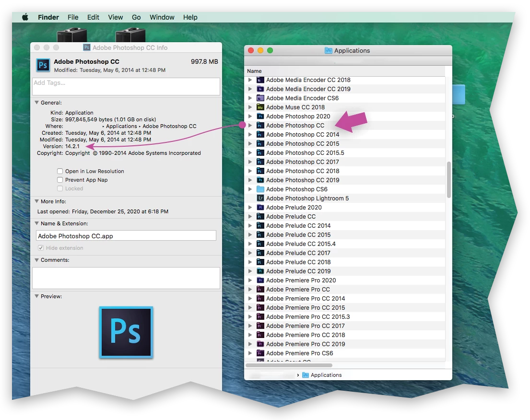Select the Adobe Photoshop CC folder icon
Image resolution: width=530 pixels, height=420 pixels.
260,125
